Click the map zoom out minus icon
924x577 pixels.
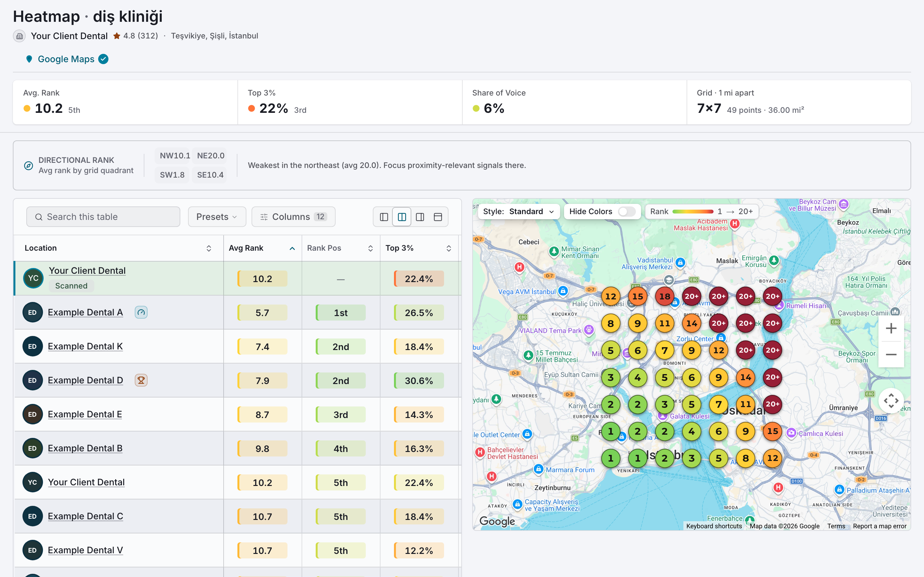click(x=891, y=355)
